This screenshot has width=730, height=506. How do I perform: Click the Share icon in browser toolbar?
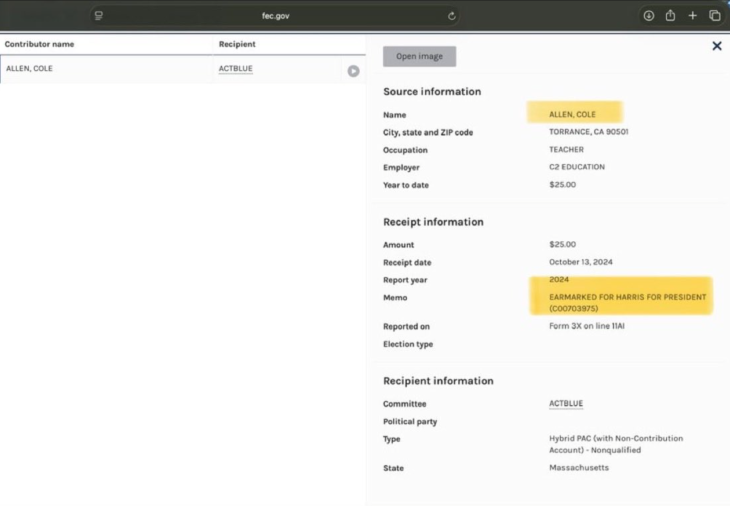[x=670, y=16]
